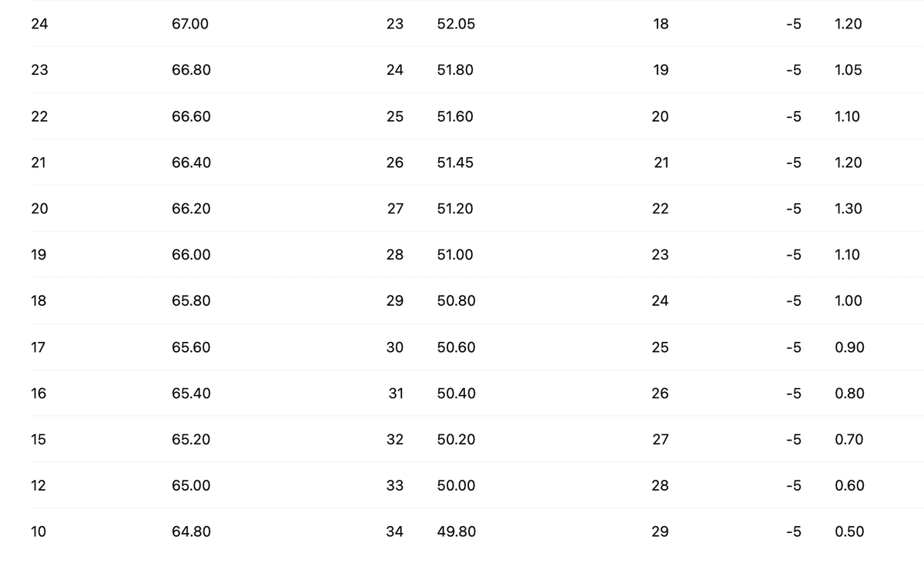924x563 pixels.
Task: Select the 51.45 cell
Action: pyautogui.click(x=455, y=163)
